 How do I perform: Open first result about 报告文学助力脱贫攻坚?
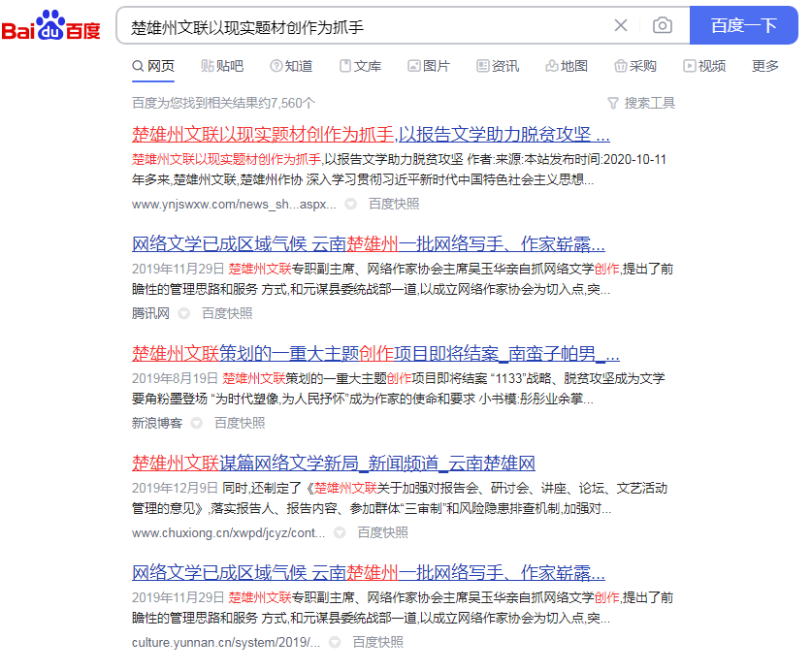371,135
